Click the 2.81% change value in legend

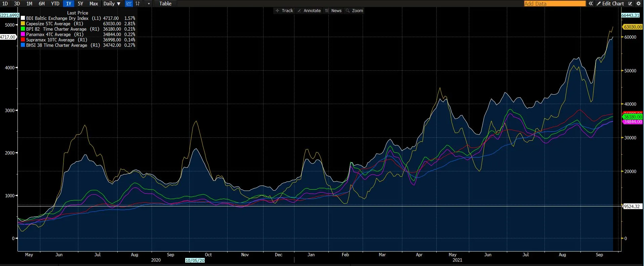click(130, 24)
